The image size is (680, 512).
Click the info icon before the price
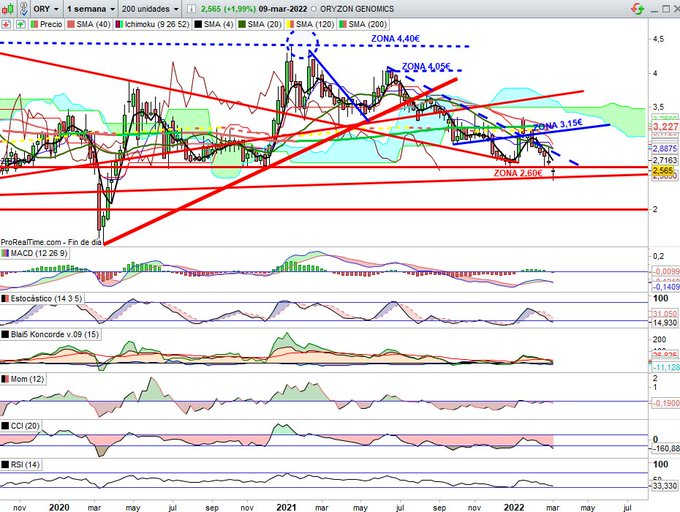[191, 9]
